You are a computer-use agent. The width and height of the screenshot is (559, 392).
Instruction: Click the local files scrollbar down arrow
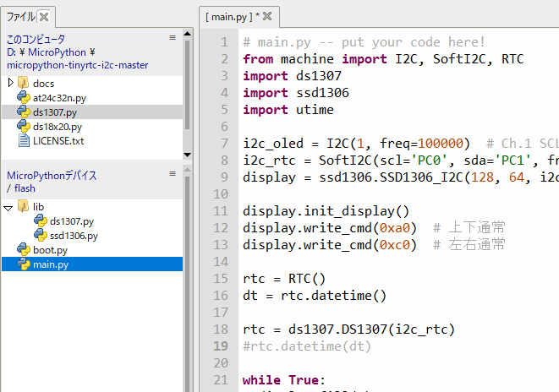[x=187, y=155]
